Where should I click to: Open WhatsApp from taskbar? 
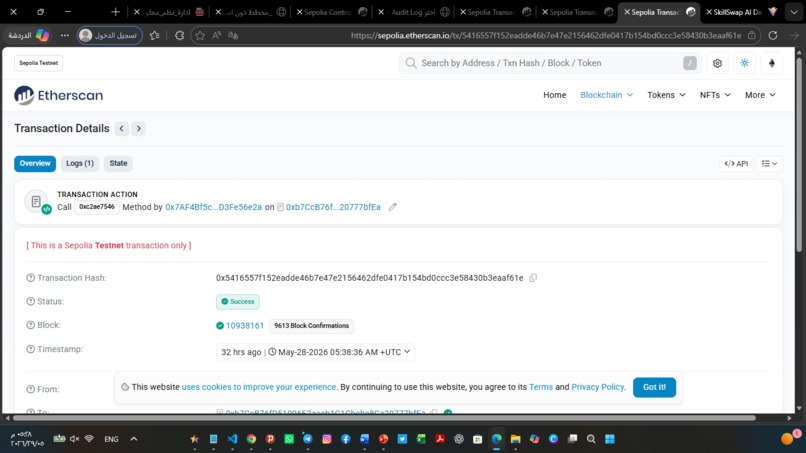coord(289,439)
